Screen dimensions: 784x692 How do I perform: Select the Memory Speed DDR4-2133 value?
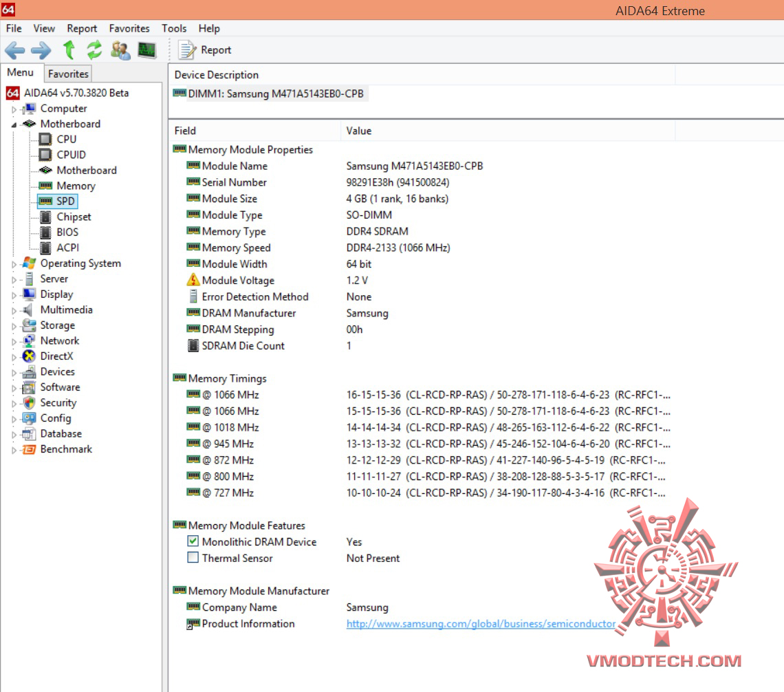click(398, 248)
